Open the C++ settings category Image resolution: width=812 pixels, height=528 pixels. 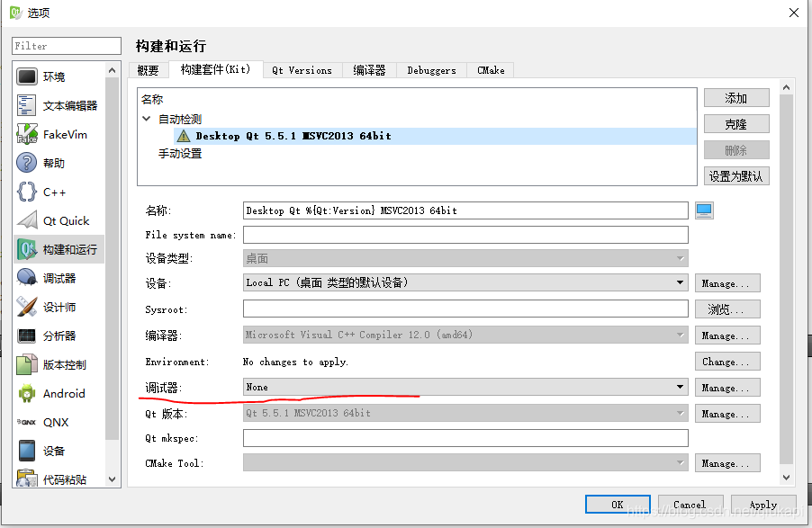[x=59, y=192]
